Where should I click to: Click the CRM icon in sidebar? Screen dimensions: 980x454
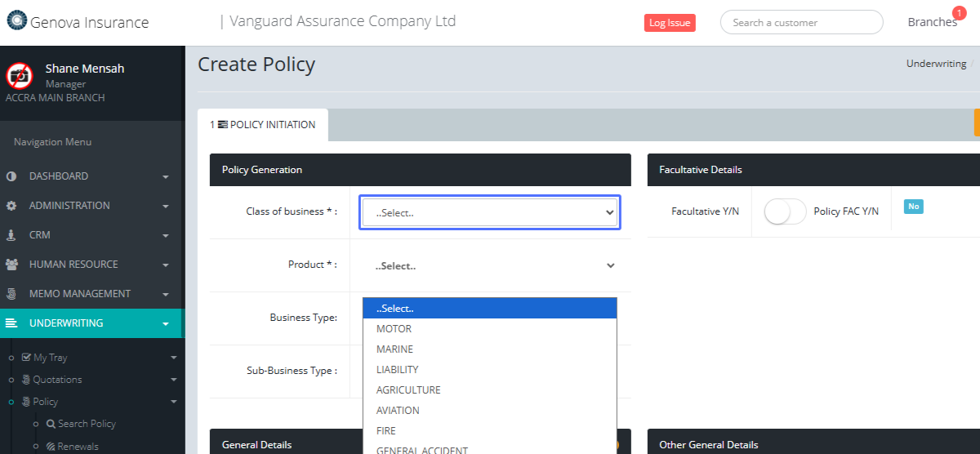click(11, 235)
